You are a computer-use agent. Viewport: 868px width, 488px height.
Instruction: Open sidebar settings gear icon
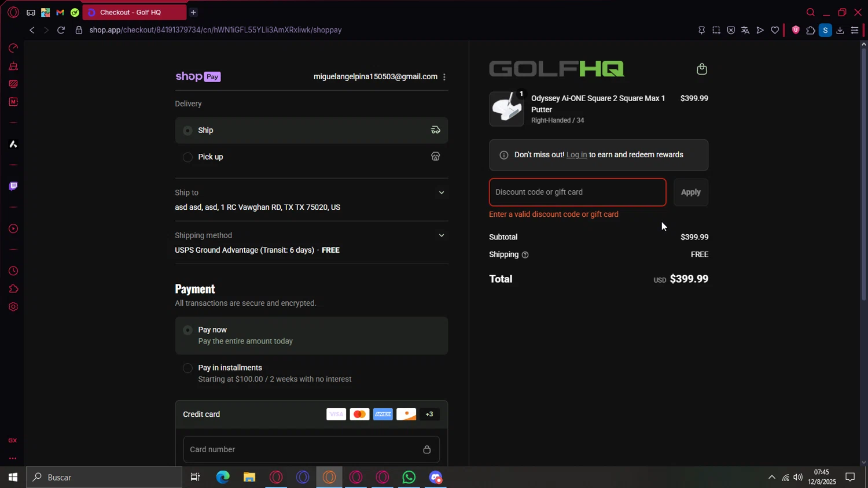(13, 307)
